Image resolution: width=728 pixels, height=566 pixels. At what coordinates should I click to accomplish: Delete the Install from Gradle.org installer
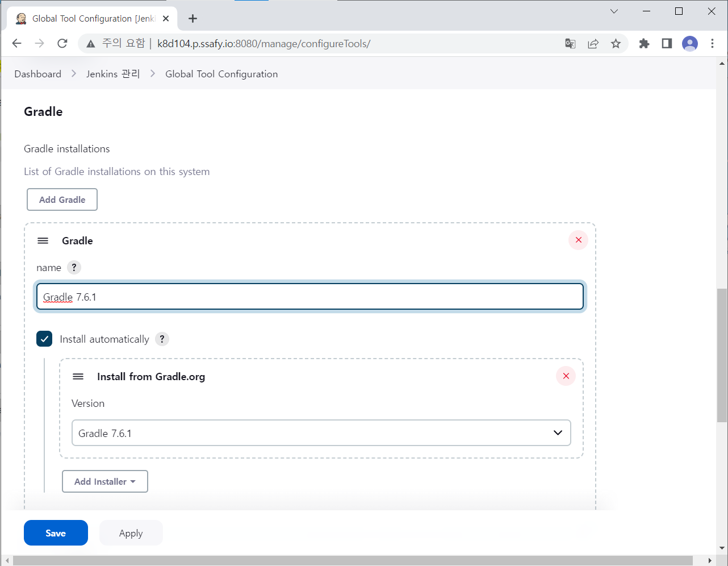point(566,376)
